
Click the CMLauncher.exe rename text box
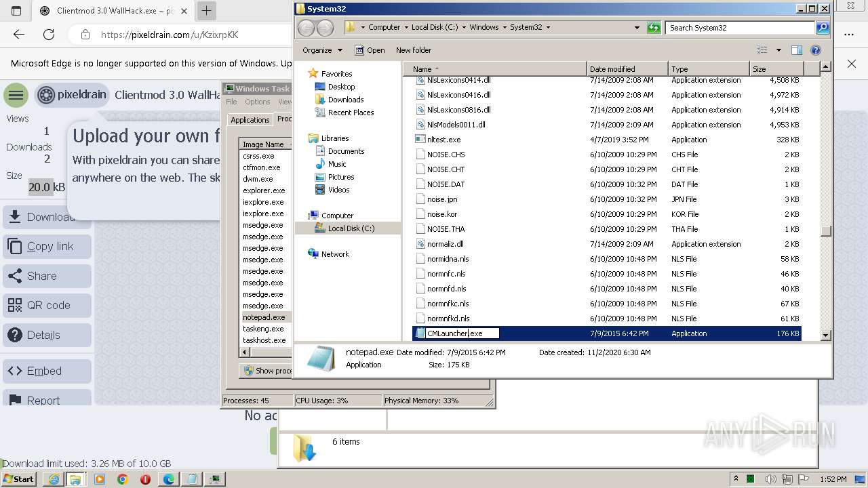point(462,333)
